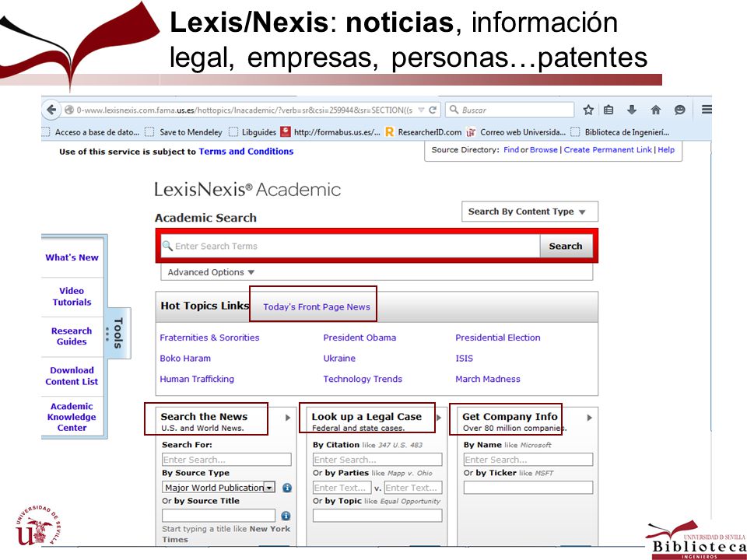
Task: Click second party name text field
Action: 413,488
